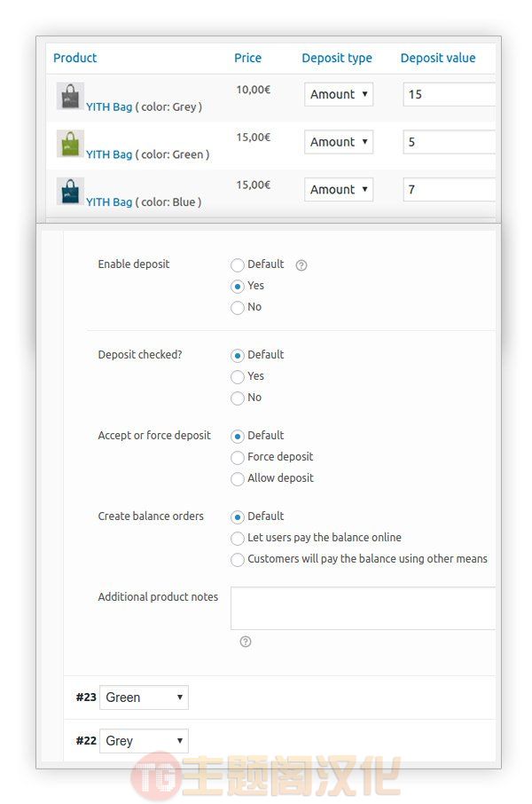Focus deposit value field containing 15
532x804 pixels.
[x=449, y=94]
